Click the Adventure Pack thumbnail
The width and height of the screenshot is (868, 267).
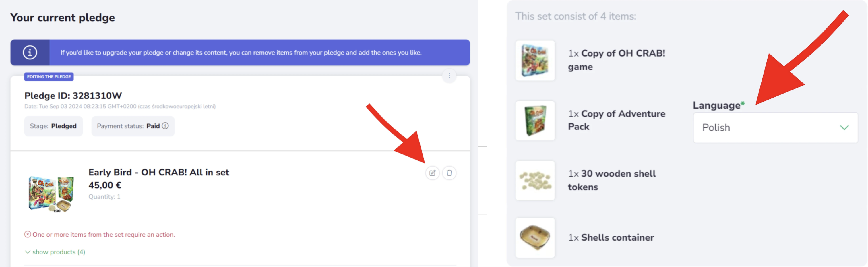pos(535,121)
